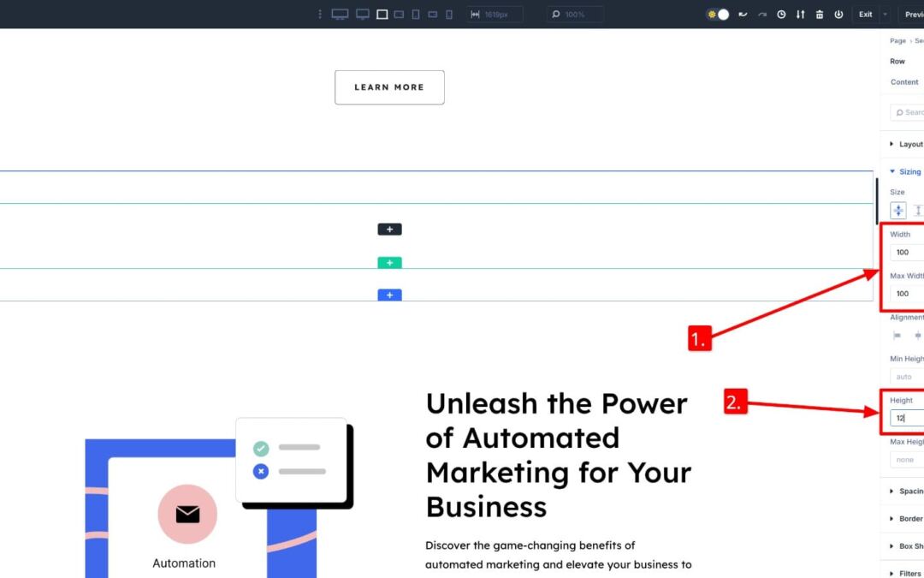Click the LEARN MORE button
The height and width of the screenshot is (578, 924).
point(389,87)
